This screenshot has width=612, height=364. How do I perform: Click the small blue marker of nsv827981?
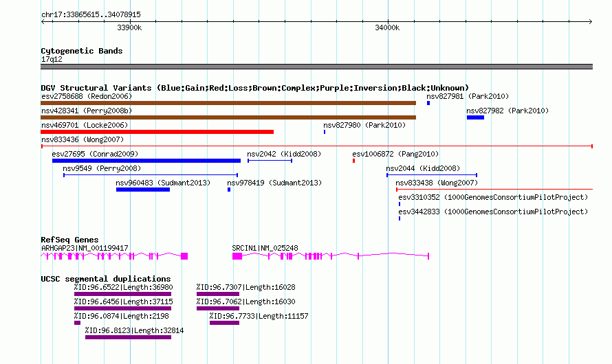coord(428,103)
